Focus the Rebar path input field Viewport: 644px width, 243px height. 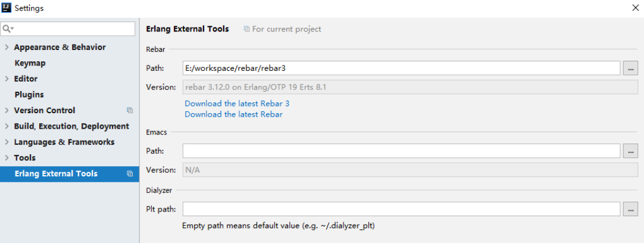pos(401,68)
